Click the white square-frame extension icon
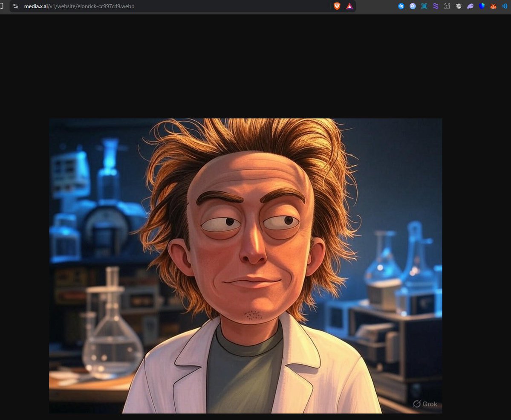This screenshot has height=420, width=511. pyautogui.click(x=447, y=6)
